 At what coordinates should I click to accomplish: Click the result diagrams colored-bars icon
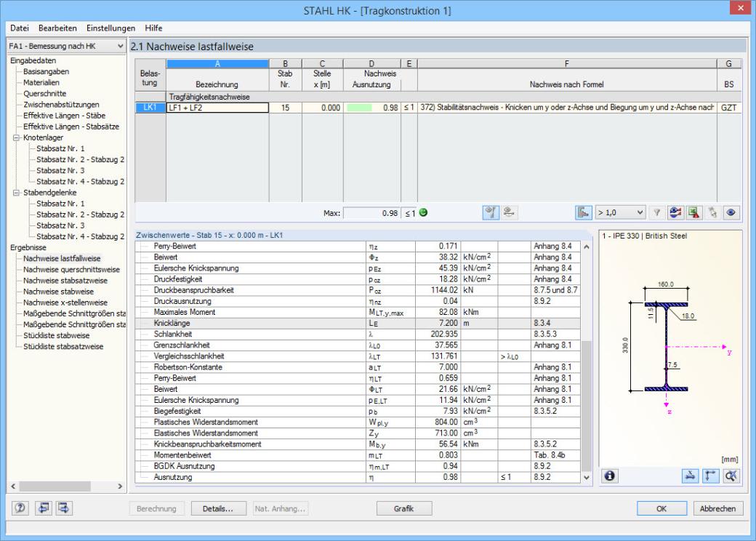coord(583,212)
